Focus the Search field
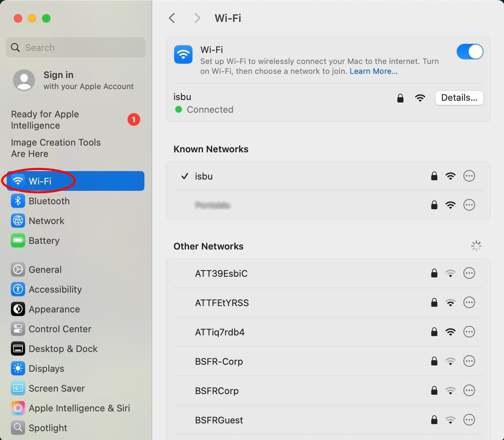Image resolution: width=504 pixels, height=440 pixels. (x=76, y=47)
